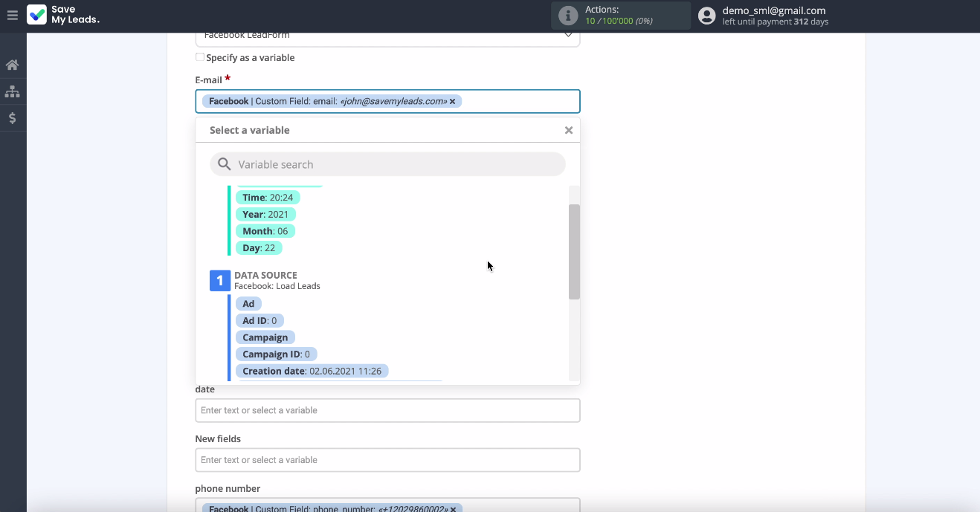Open the user account avatar icon
This screenshot has width=980, height=512.
pos(706,16)
